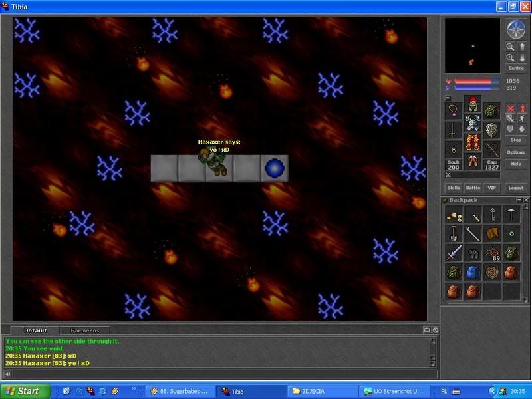The image size is (532, 399).
Task: Click the Logout button
Action: coord(516,188)
